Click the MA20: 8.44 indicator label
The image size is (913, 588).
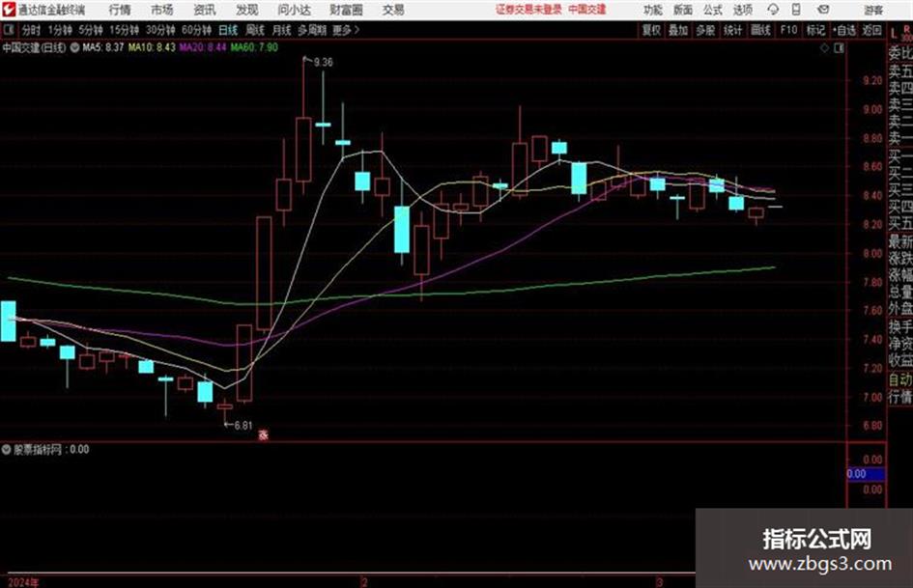point(203,47)
